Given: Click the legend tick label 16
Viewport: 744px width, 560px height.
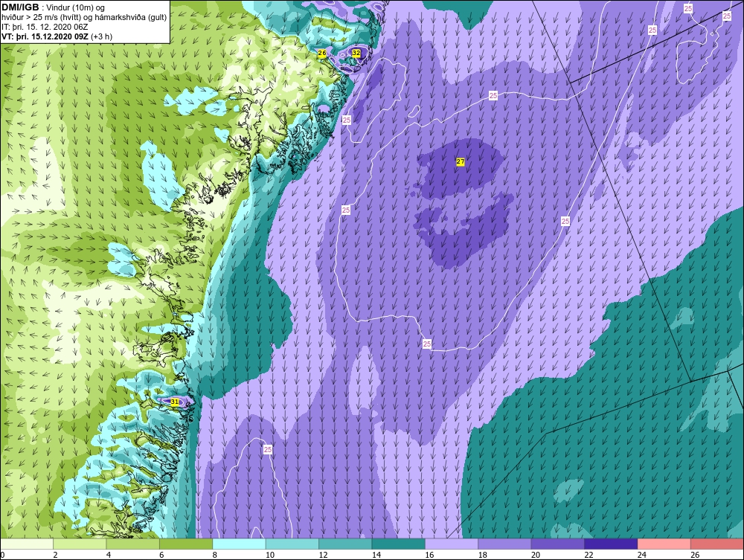Looking at the screenshot, I should (x=429, y=555).
